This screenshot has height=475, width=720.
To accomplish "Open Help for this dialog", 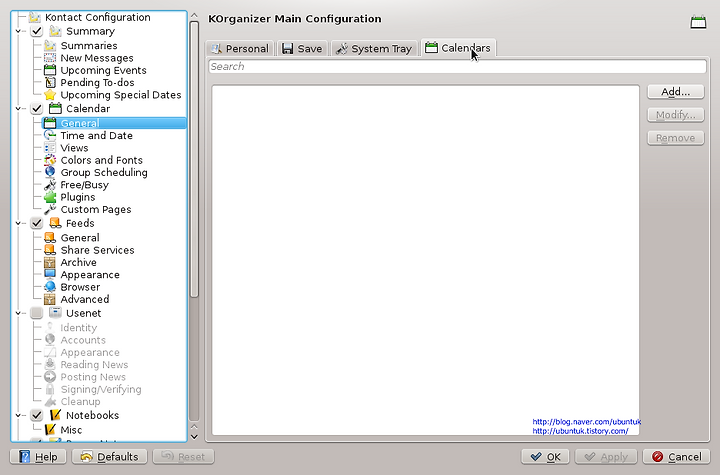I will pyautogui.click(x=38, y=457).
